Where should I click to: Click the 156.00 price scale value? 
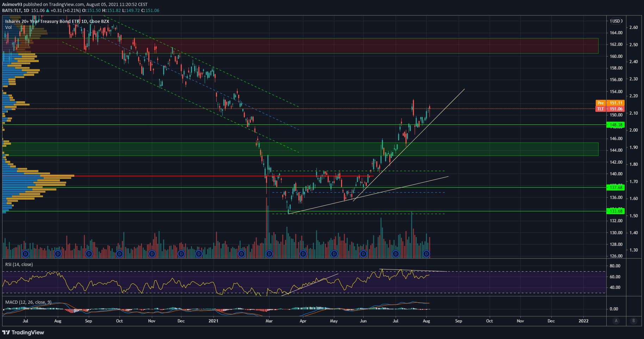pyautogui.click(x=616, y=80)
